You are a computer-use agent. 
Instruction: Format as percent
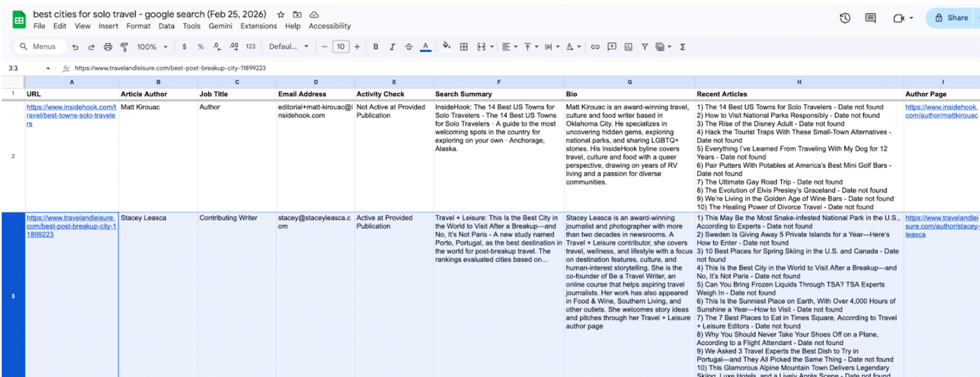pyautogui.click(x=201, y=47)
